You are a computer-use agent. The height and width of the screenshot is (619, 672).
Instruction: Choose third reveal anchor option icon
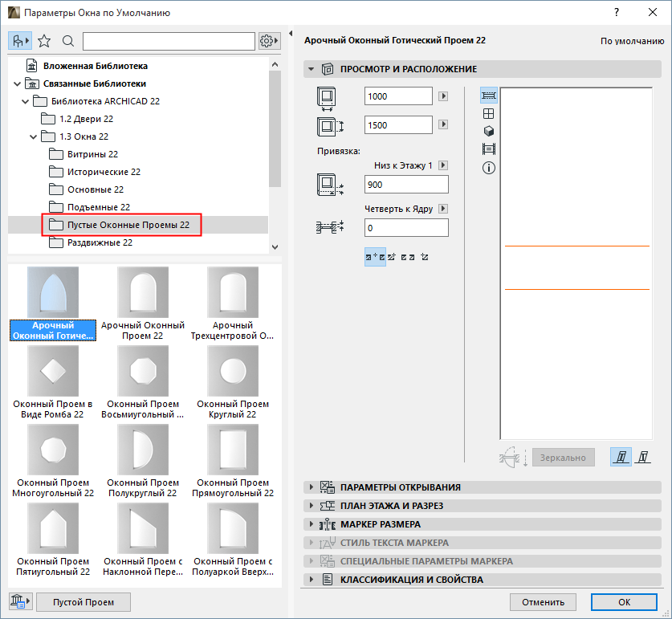408,257
